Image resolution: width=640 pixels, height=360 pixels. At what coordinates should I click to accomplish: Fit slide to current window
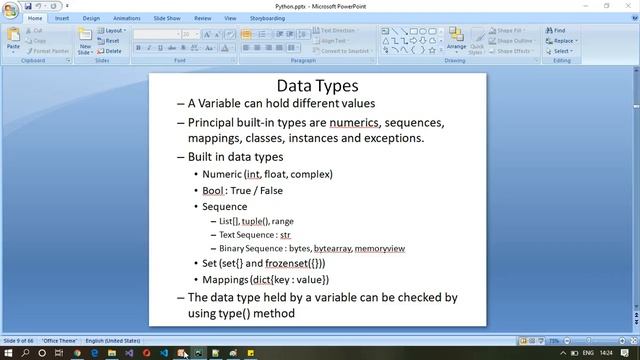[x=634, y=341]
